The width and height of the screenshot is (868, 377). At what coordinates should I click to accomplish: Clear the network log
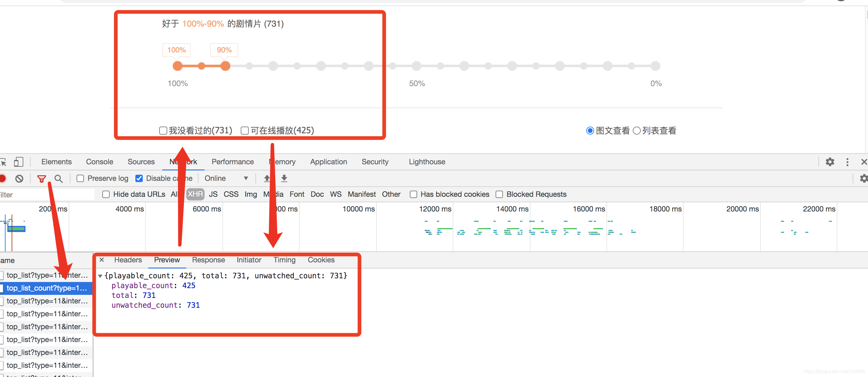tap(19, 178)
